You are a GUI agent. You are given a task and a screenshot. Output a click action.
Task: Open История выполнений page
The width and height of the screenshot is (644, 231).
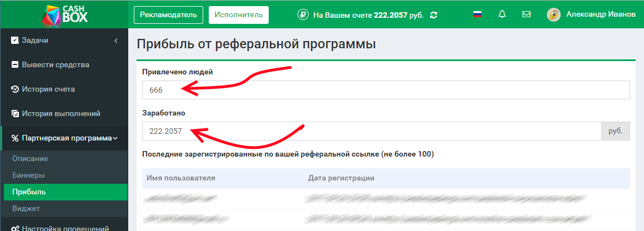click(x=61, y=113)
